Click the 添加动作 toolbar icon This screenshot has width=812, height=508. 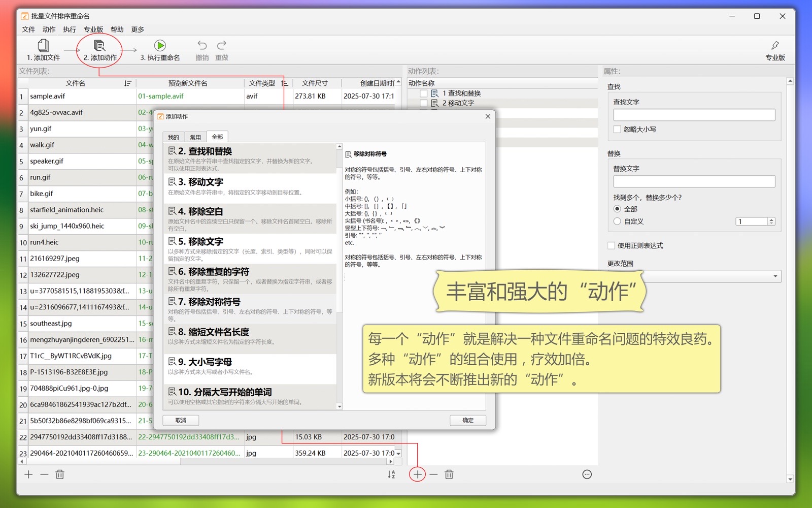click(99, 46)
